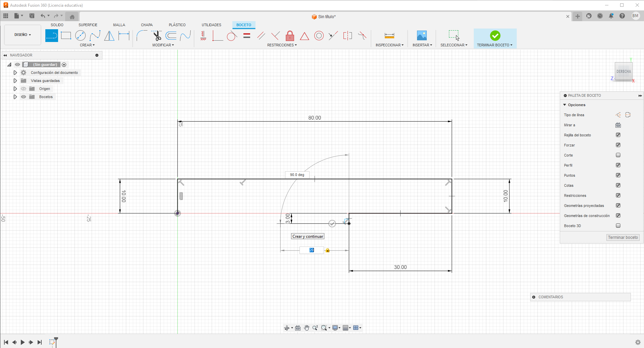Open the INSPECCIONAR dropdown menu
Image resolution: width=644 pixels, height=348 pixels.
[x=389, y=45]
